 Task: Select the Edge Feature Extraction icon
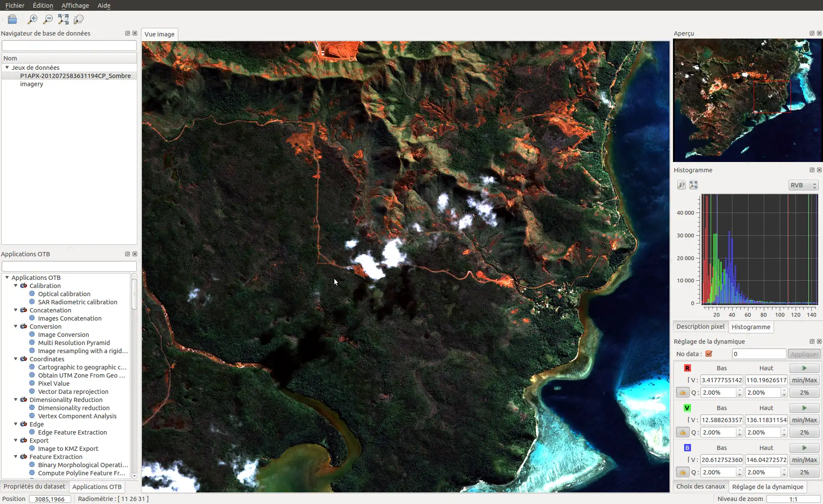click(x=32, y=432)
